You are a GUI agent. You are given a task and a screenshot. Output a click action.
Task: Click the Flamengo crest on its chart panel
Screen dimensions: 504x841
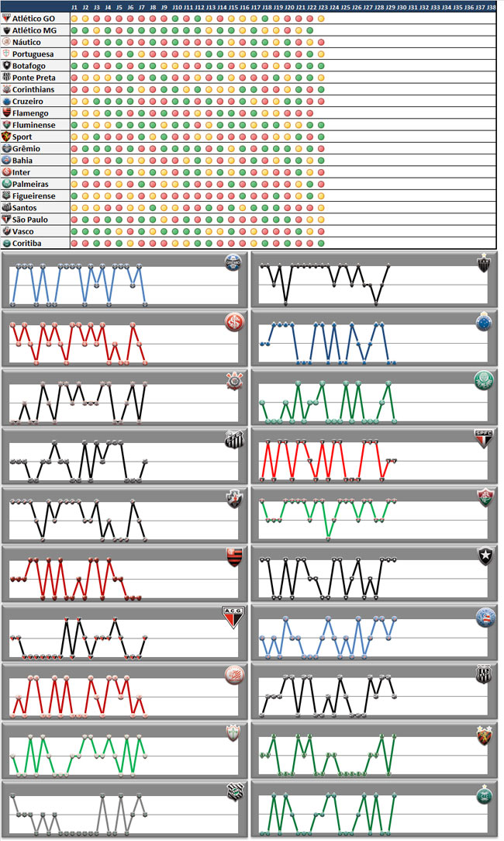tap(233, 556)
